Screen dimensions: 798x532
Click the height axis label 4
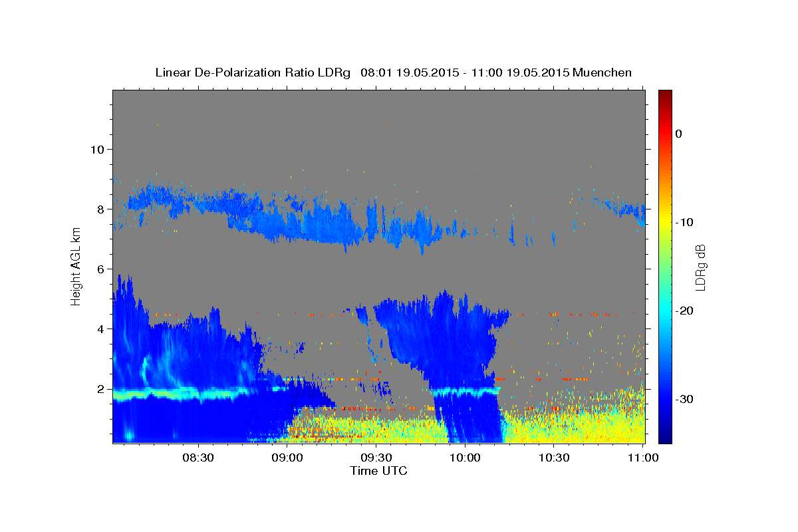100,329
